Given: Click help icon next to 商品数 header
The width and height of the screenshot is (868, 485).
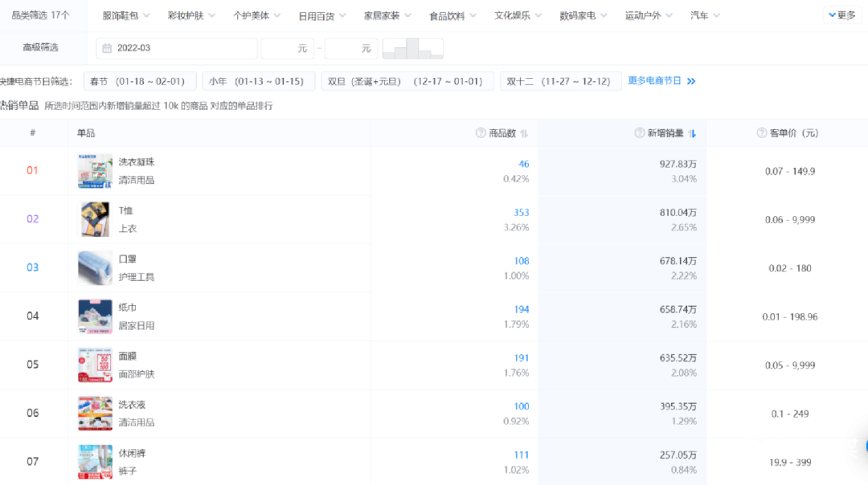Looking at the screenshot, I should click(481, 133).
